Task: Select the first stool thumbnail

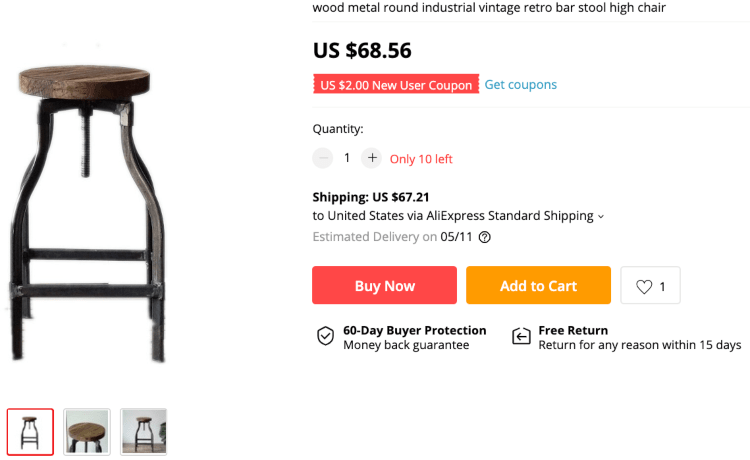Action: click(30, 431)
